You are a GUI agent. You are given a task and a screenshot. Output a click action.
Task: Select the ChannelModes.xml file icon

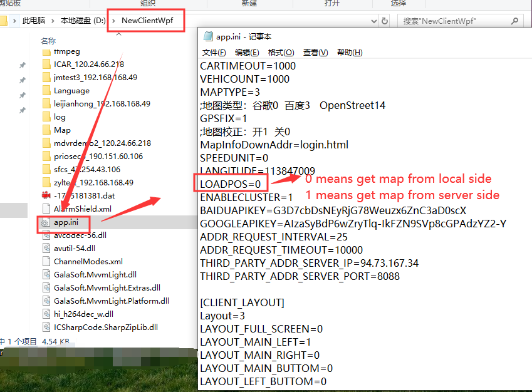tap(46, 262)
